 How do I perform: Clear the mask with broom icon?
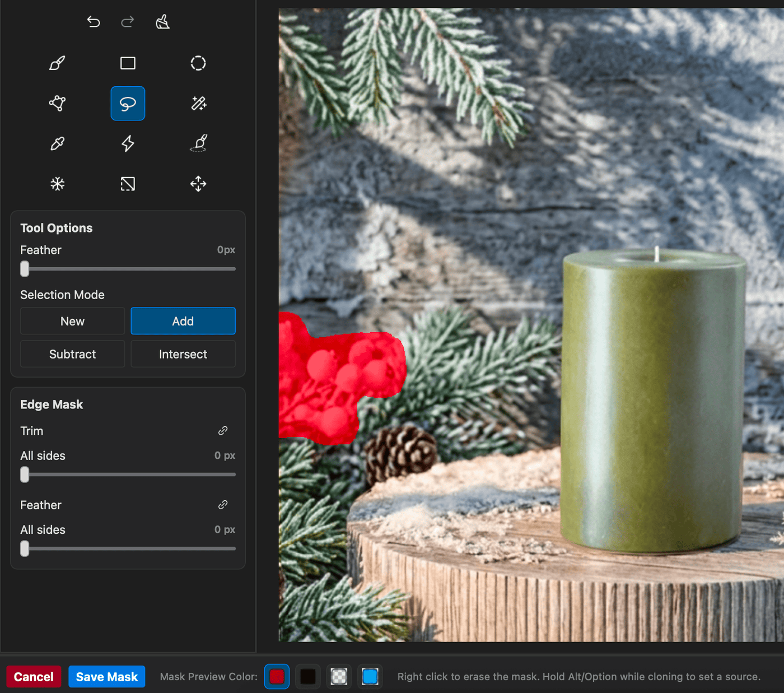[x=162, y=22]
